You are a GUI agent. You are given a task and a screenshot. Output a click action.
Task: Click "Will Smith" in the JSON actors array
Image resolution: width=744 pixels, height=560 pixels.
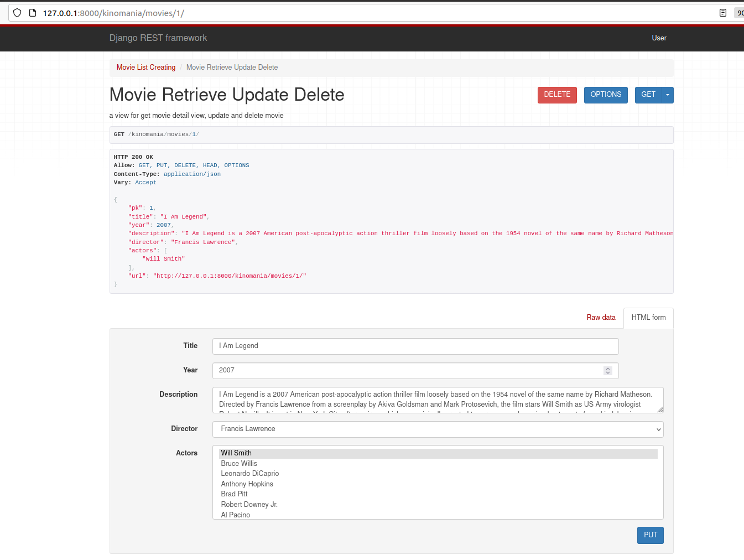164,259
